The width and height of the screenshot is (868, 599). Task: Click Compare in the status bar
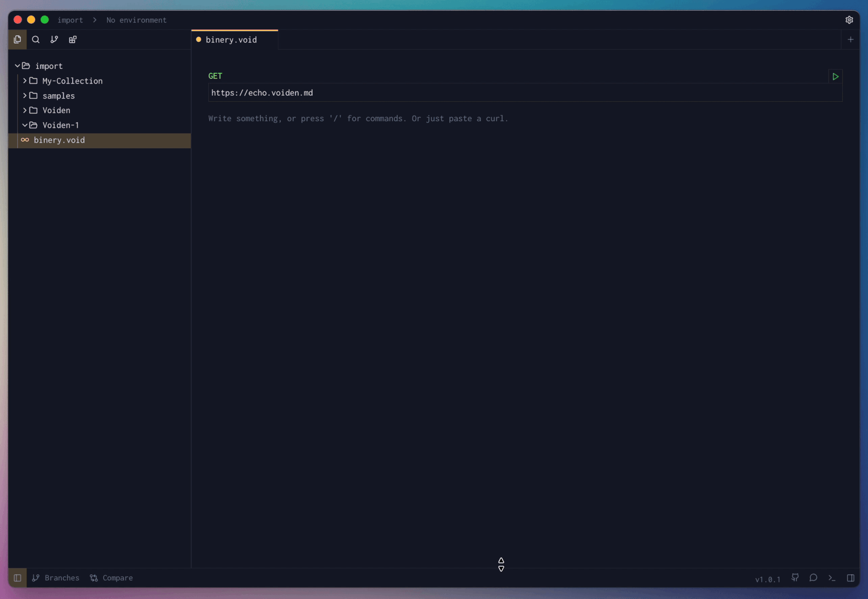coord(112,578)
